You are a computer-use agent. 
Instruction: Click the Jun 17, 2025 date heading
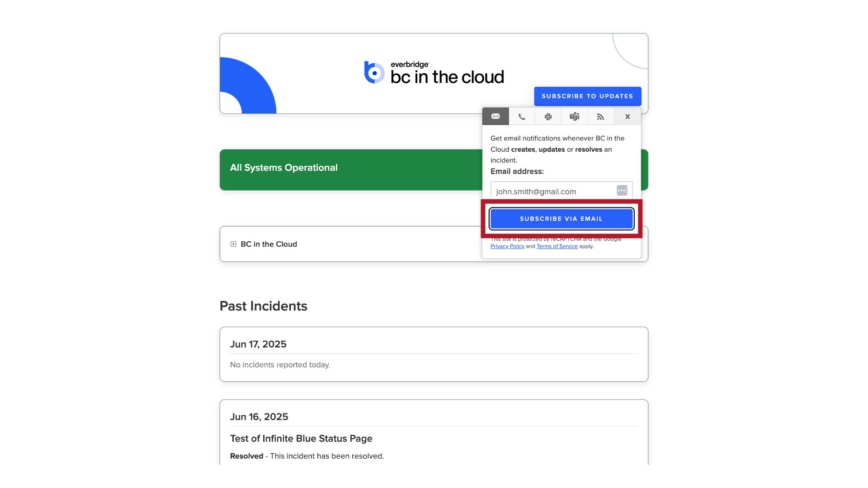[x=258, y=344]
